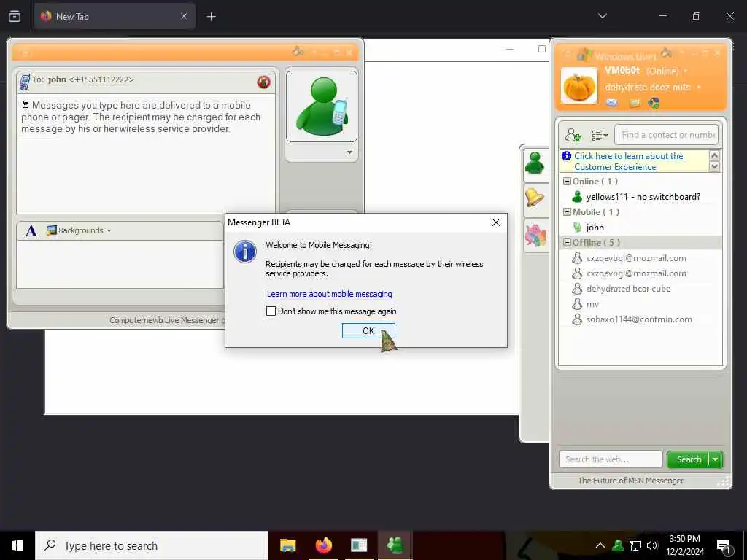Open the dropdown under john's display picture
The height and width of the screenshot is (560, 747).
(349, 152)
